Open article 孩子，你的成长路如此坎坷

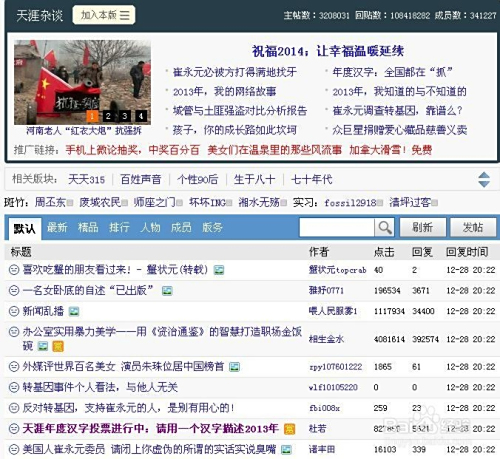click(x=235, y=130)
